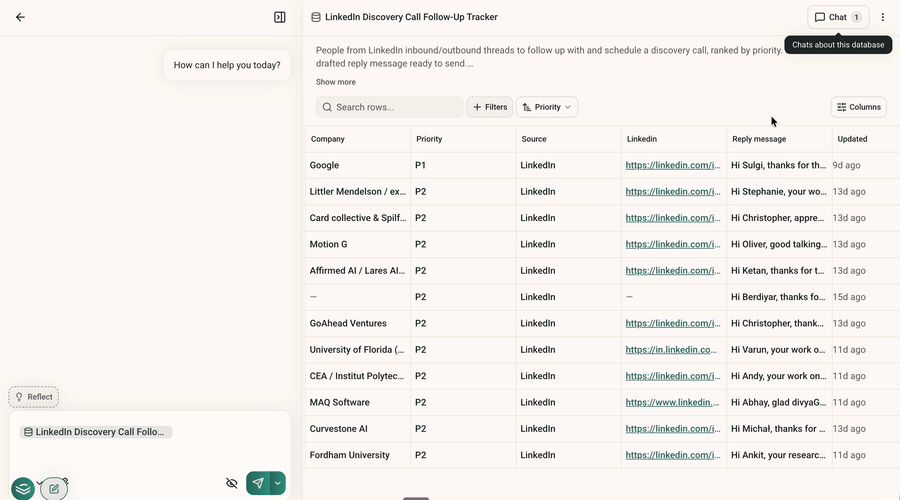The height and width of the screenshot is (500, 900).
Task: Collapse the chat side panel icon
Action: point(280,17)
